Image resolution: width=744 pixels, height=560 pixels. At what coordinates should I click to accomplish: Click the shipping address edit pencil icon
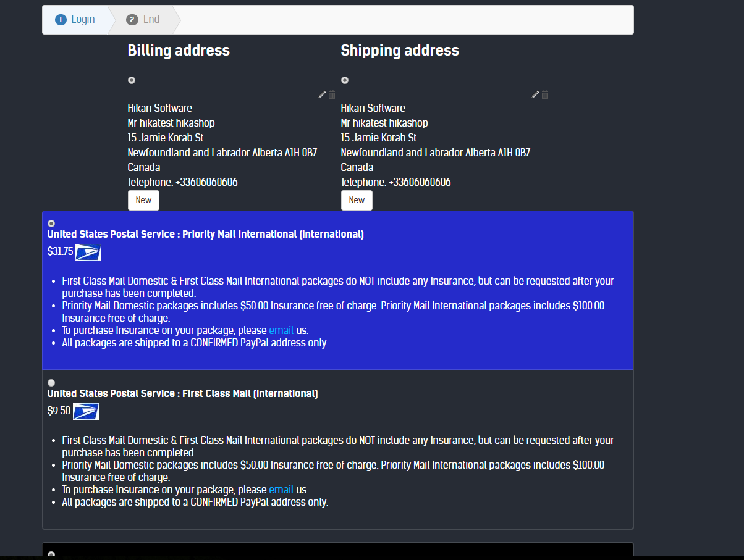point(535,94)
